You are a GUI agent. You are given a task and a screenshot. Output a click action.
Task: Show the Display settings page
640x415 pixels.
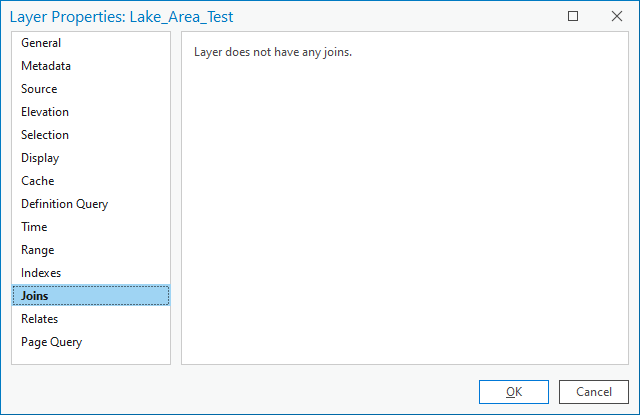[40, 158]
